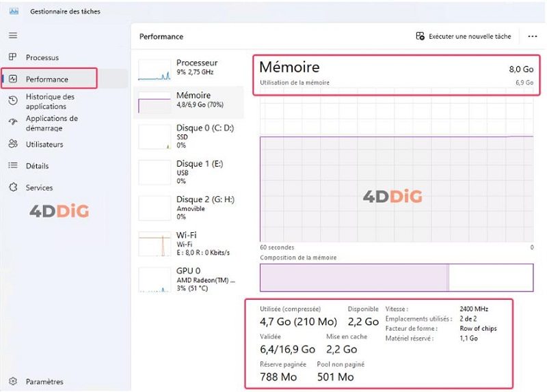The width and height of the screenshot is (547, 392).
Task: Click the Détails list icon
Action: pyautogui.click(x=13, y=165)
